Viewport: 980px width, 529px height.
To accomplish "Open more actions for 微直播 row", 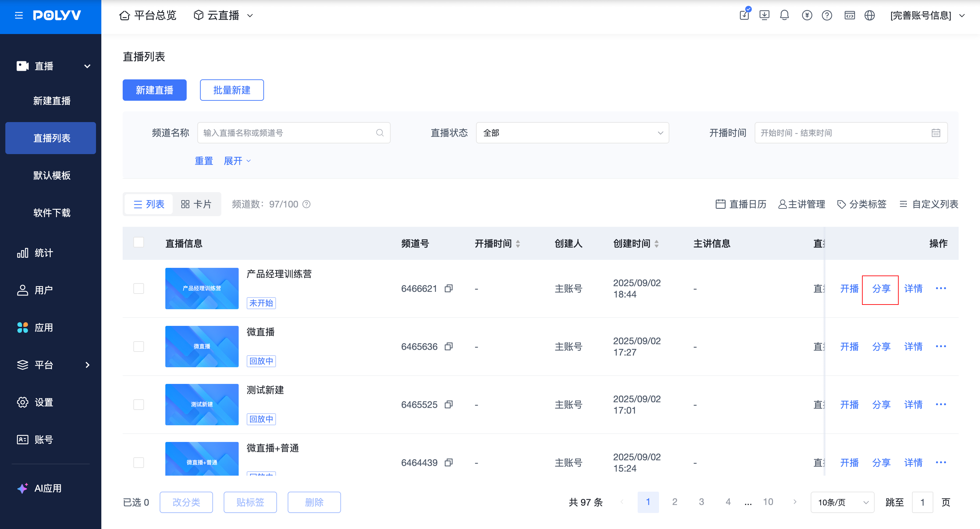I will point(941,347).
